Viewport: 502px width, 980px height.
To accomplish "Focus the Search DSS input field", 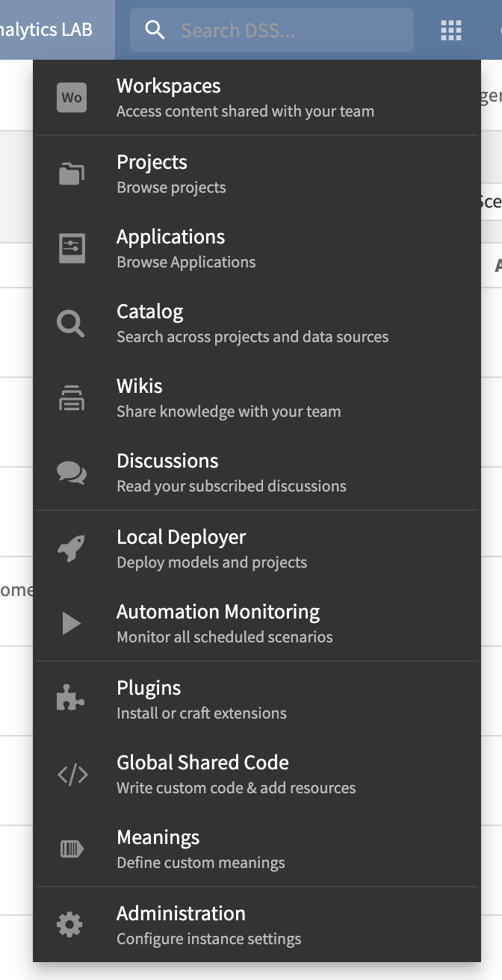I will point(272,30).
